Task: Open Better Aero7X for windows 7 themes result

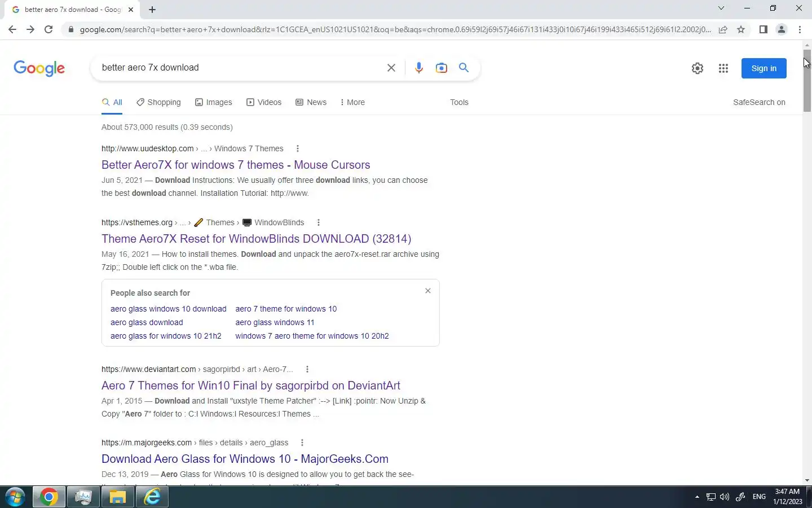Action: coord(236,165)
